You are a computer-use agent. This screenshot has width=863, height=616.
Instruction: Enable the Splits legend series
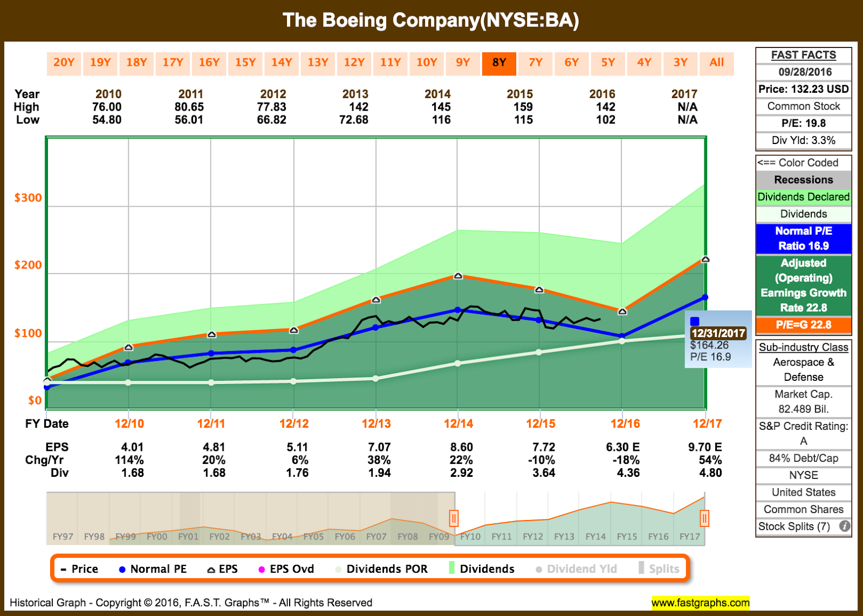click(x=659, y=569)
